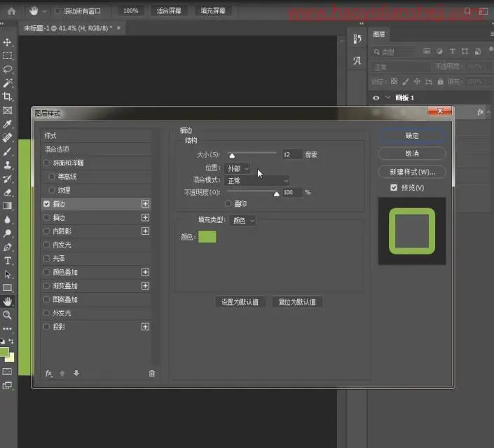Click 复位为默认值 button

click(x=297, y=301)
